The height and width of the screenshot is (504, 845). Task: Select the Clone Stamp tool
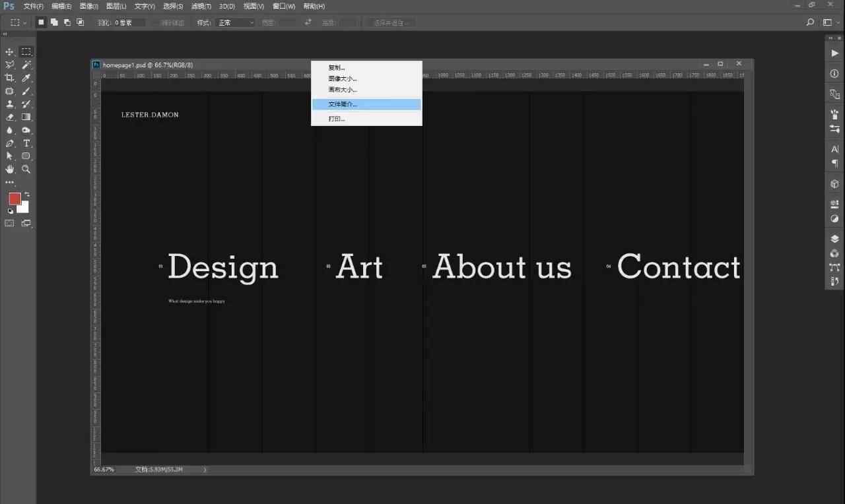(9, 104)
